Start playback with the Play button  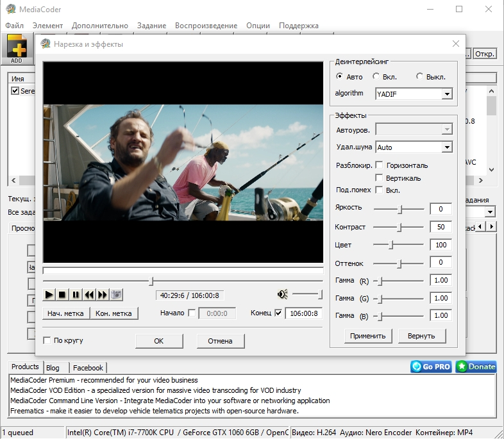tap(49, 295)
